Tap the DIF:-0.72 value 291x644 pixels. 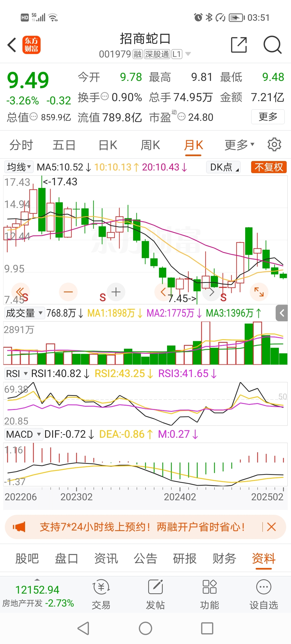click(x=65, y=434)
